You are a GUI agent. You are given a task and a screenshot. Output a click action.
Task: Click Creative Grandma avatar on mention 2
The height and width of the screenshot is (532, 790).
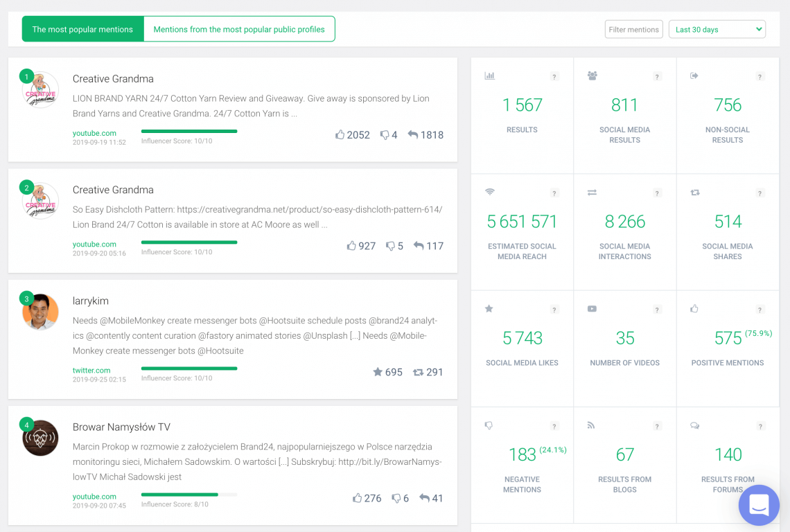tap(41, 200)
